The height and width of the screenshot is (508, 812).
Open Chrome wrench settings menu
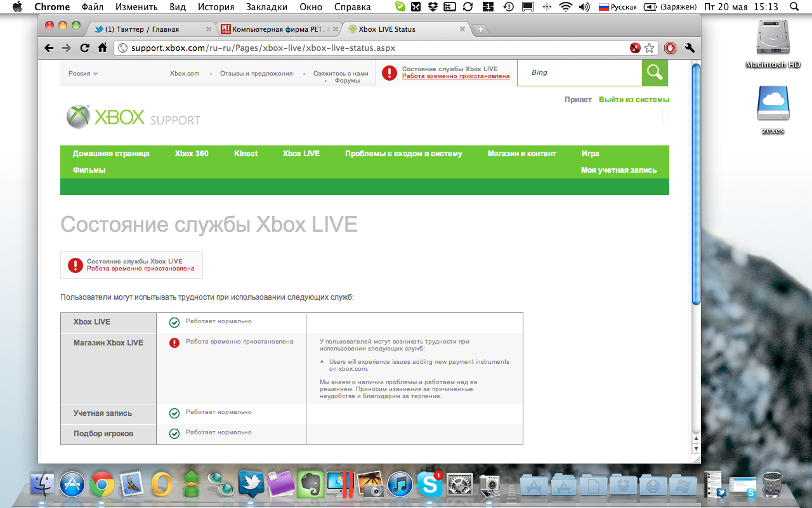(x=690, y=48)
